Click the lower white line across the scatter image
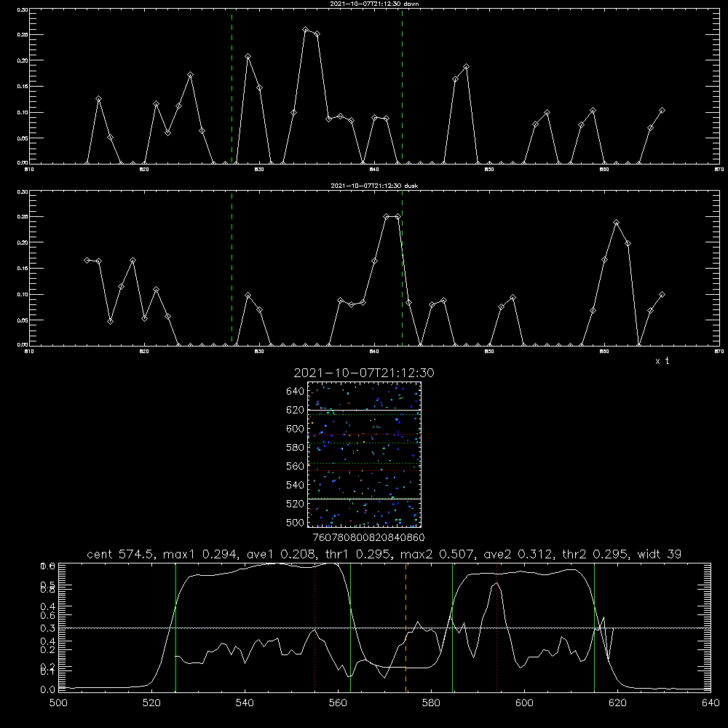 [364, 499]
